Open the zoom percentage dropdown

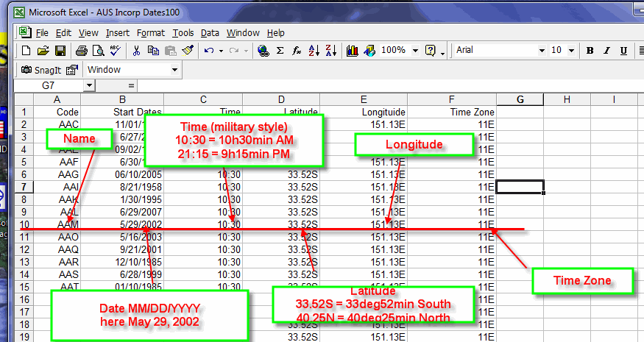416,51
